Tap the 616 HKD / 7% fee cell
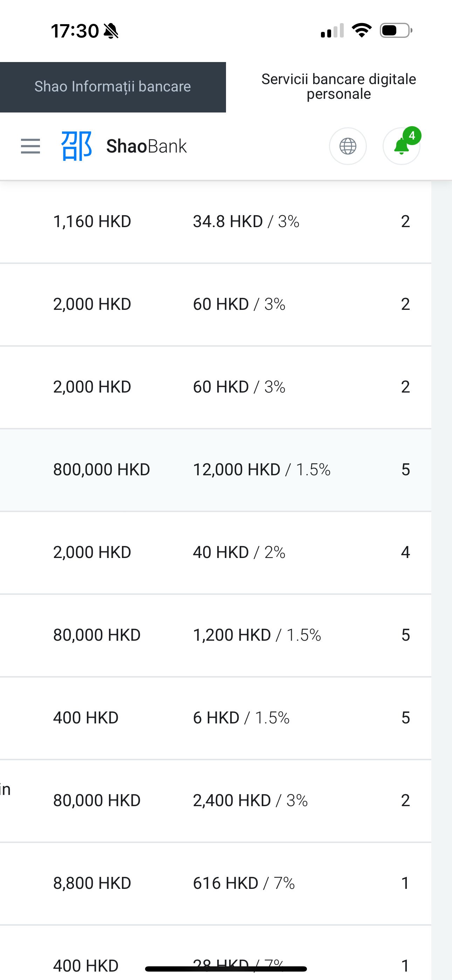 pyautogui.click(x=244, y=883)
